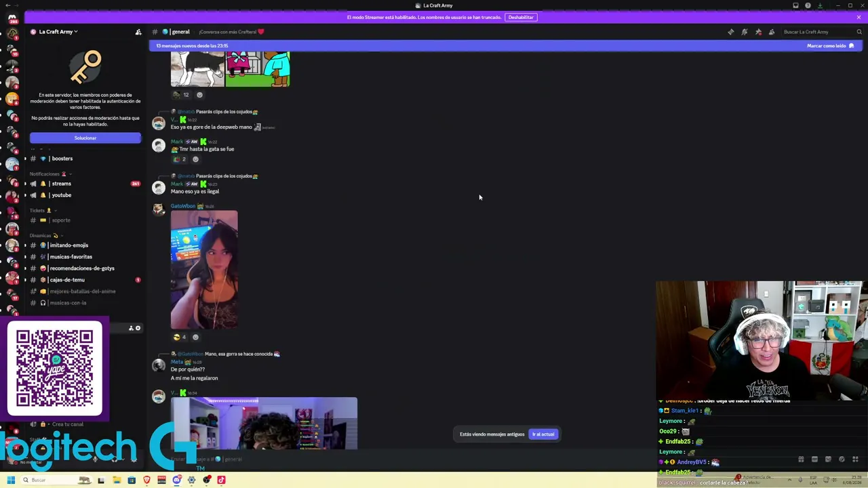Expand the La Craft Army server dropdown
This screenshot has width=868, height=488.
[x=58, y=32]
